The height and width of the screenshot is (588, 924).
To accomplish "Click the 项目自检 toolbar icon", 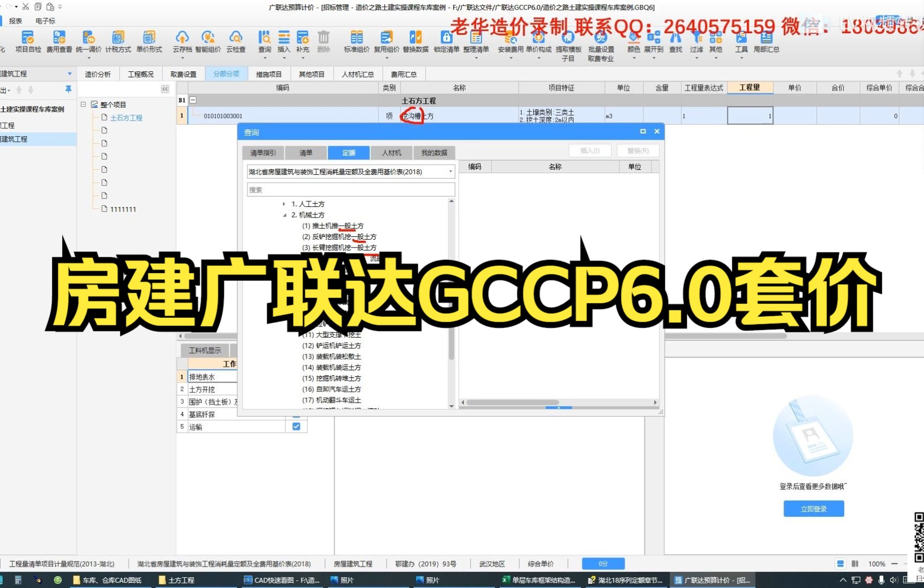I will tap(28, 42).
